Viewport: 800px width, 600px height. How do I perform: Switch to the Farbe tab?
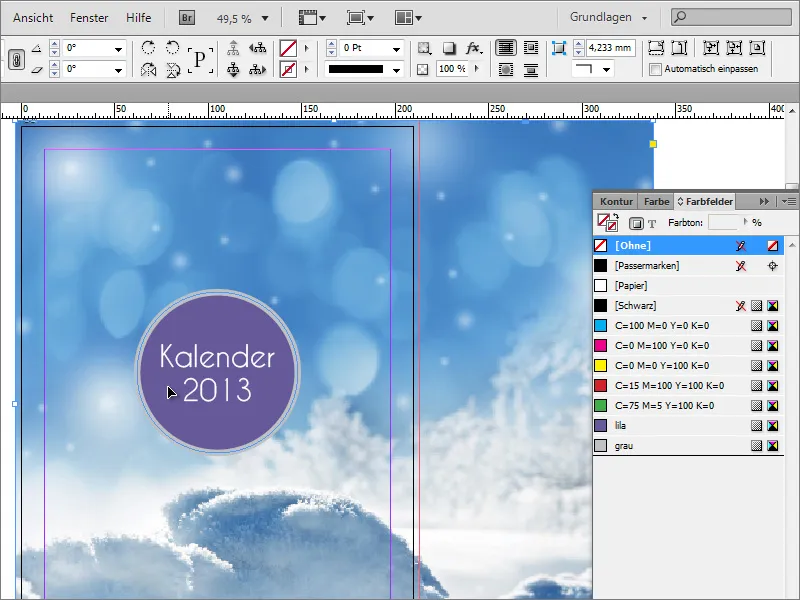656,202
